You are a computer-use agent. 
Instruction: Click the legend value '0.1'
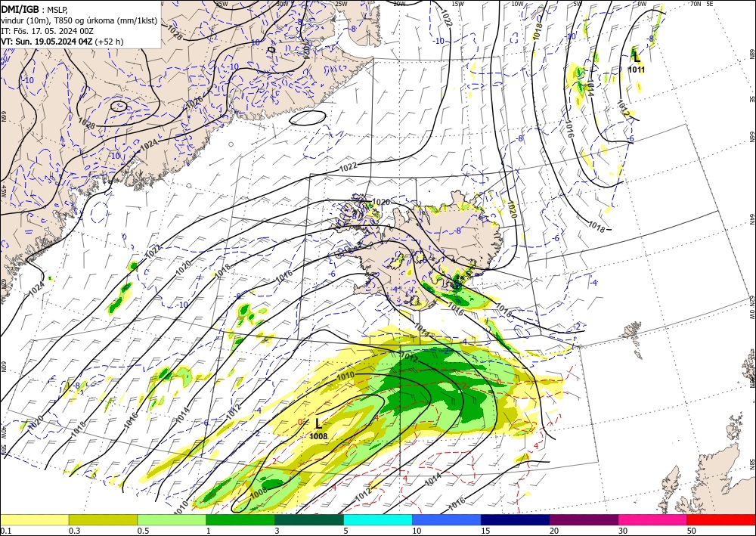point(5,531)
